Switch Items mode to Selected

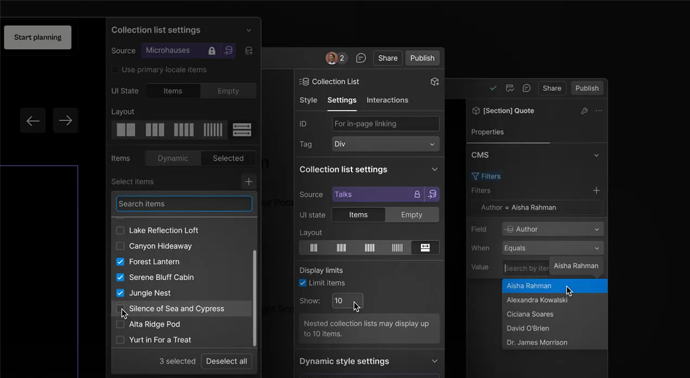coord(228,158)
